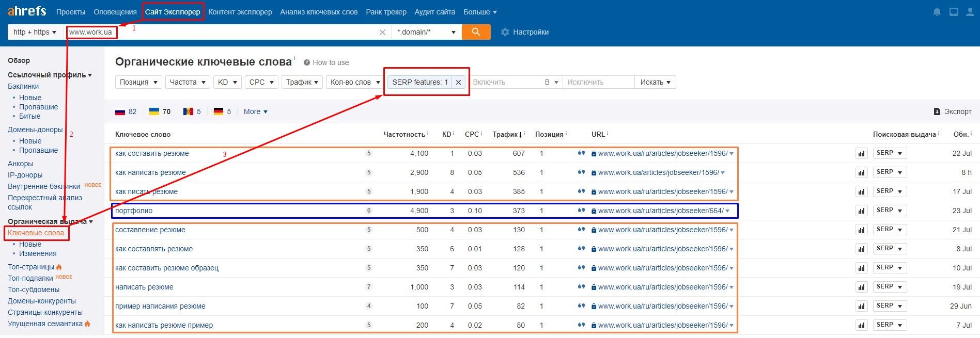The image size is (980, 338).
Task: Click quote icon for как написать резюме
Action: click(581, 172)
